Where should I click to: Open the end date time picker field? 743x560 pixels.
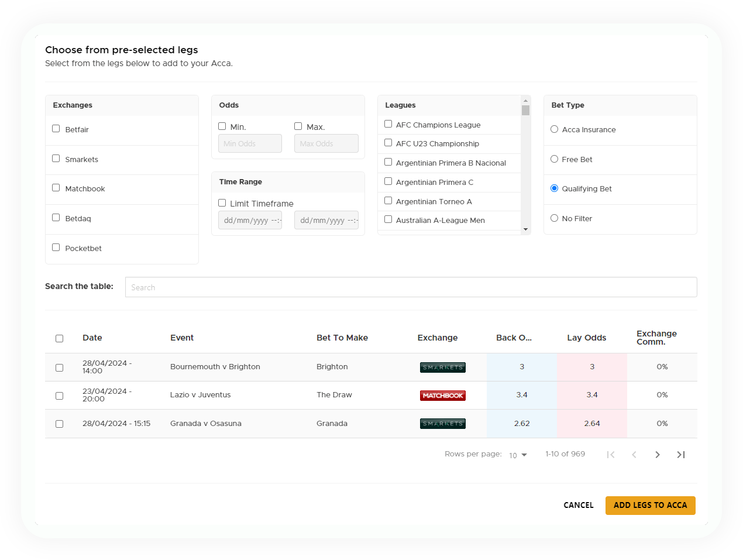[x=326, y=221]
